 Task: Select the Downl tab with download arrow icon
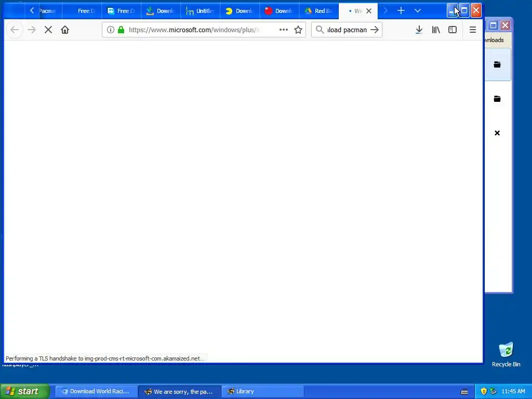coord(161,11)
